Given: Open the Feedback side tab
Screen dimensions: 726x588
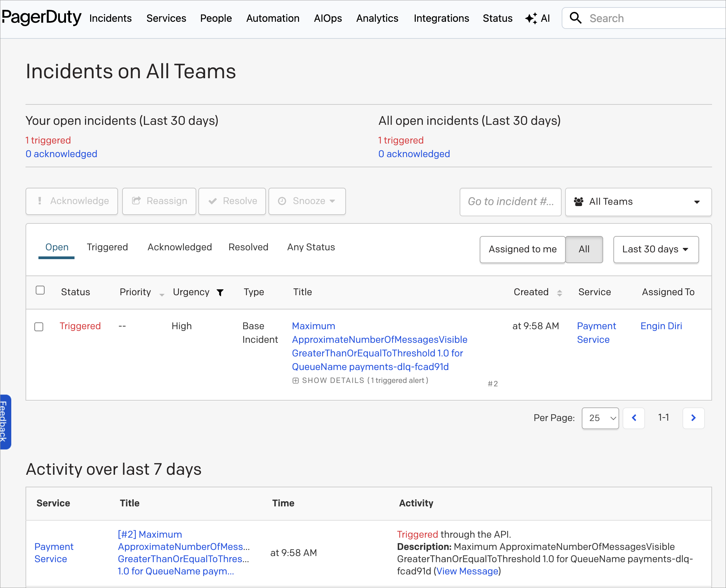Looking at the screenshot, I should pos(5,422).
